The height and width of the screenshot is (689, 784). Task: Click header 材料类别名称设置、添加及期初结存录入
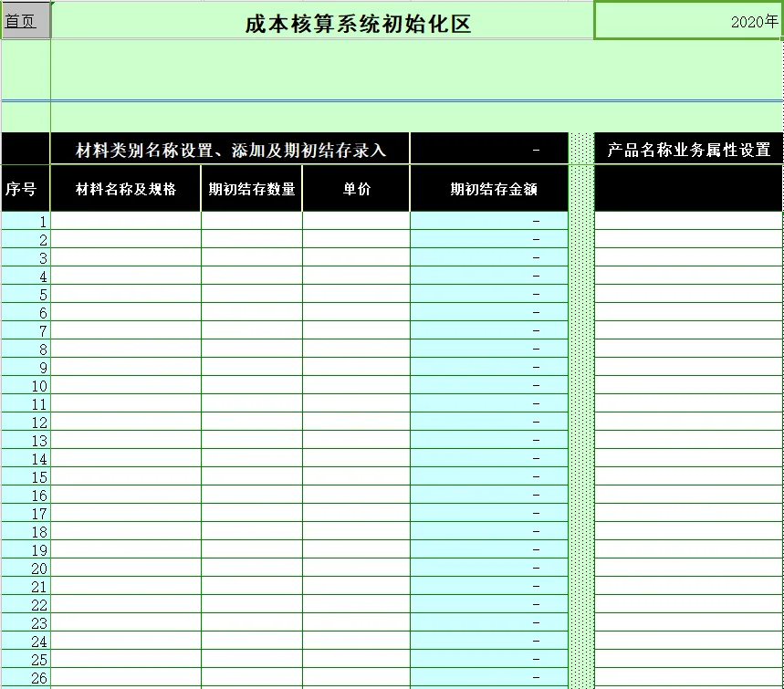click(230, 150)
